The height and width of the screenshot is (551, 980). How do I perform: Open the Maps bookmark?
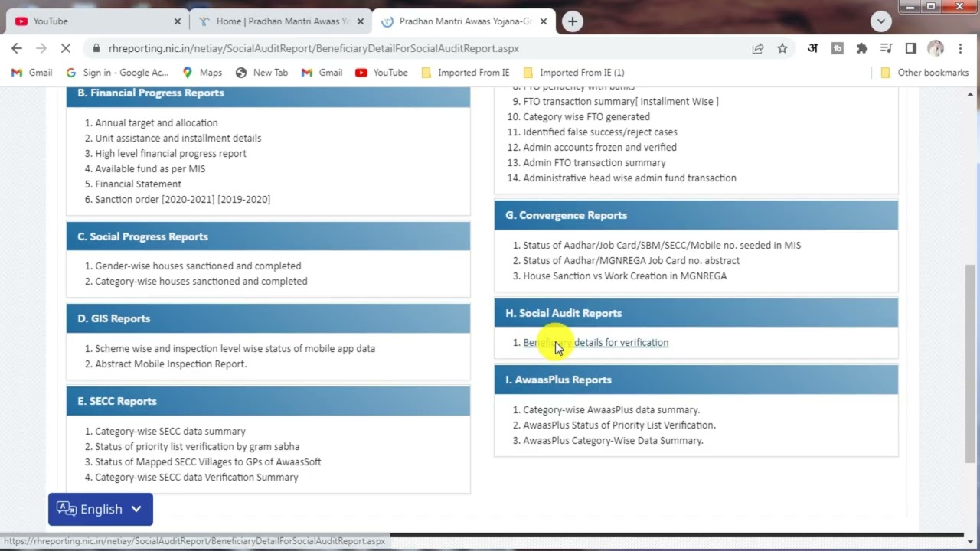tap(202, 73)
